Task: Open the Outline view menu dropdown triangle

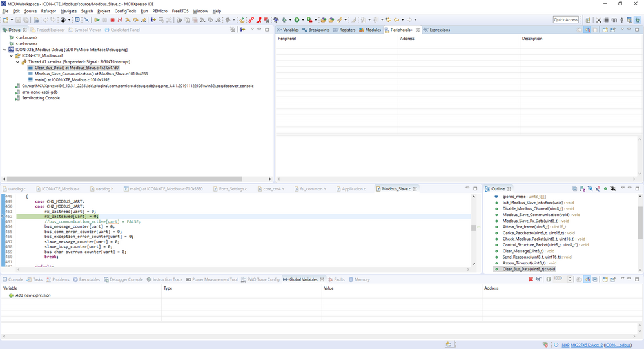Action: (623, 188)
